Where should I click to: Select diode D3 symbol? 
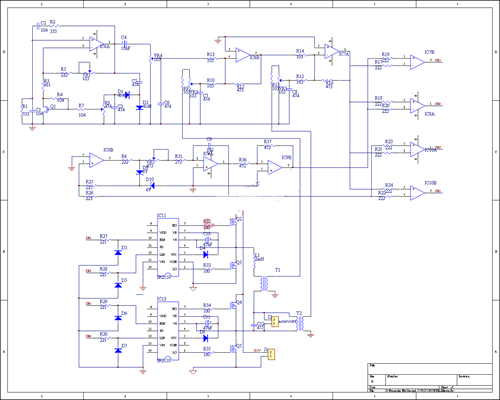[x=118, y=252]
